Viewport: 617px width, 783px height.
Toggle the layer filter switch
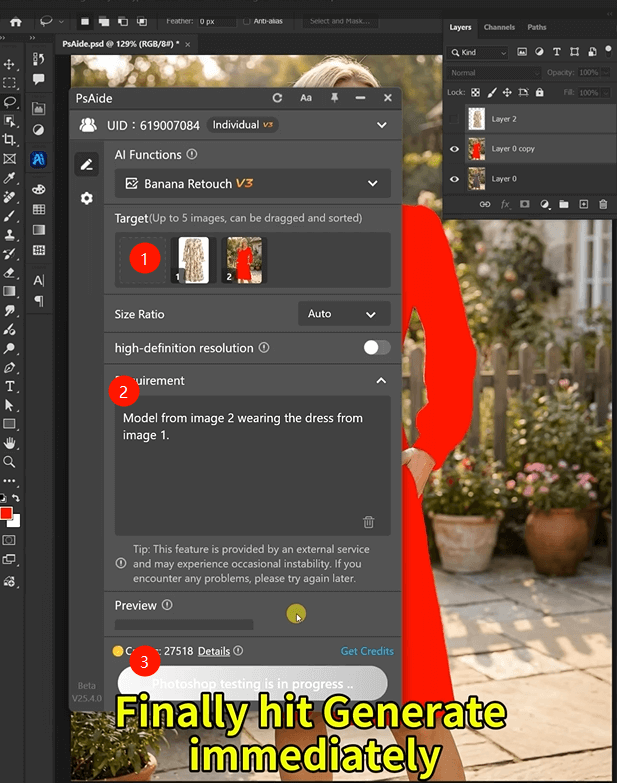click(x=608, y=50)
